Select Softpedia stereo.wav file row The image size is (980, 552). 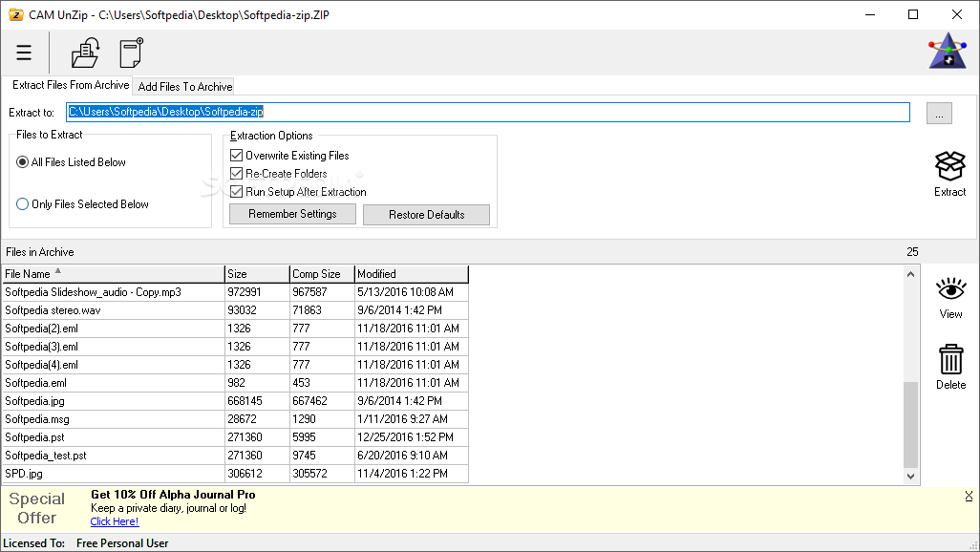tap(236, 310)
